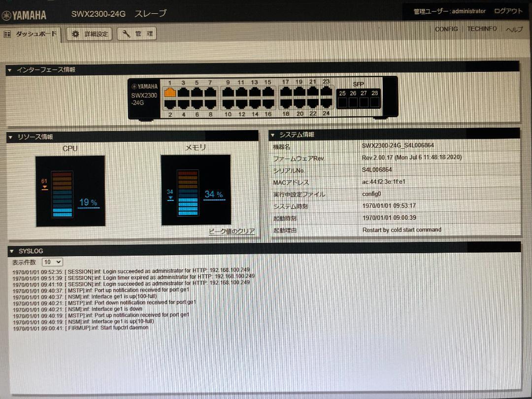Click the CPU peak marker 61

(44, 184)
